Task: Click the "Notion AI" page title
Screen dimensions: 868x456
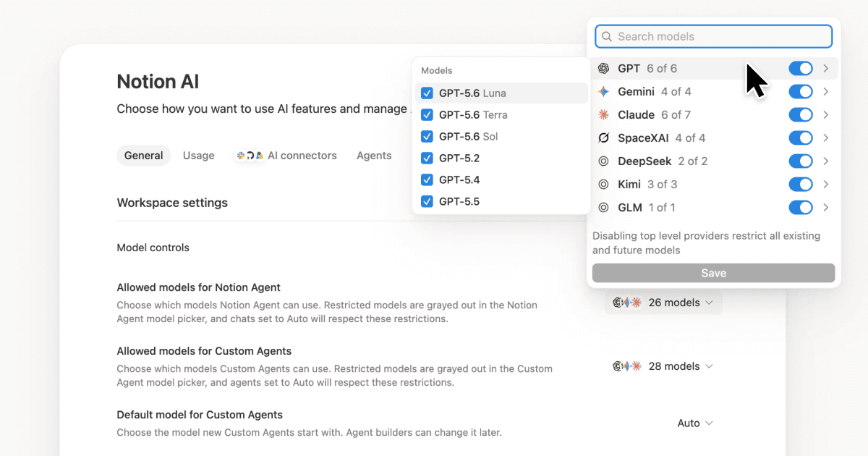Action: (x=158, y=82)
